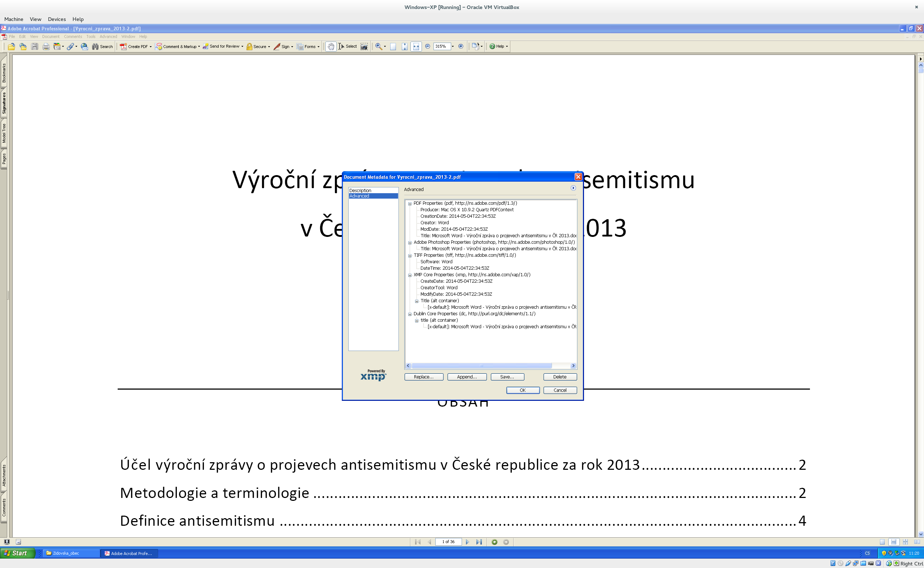Open the VirtualBox Machine menu

[13, 19]
